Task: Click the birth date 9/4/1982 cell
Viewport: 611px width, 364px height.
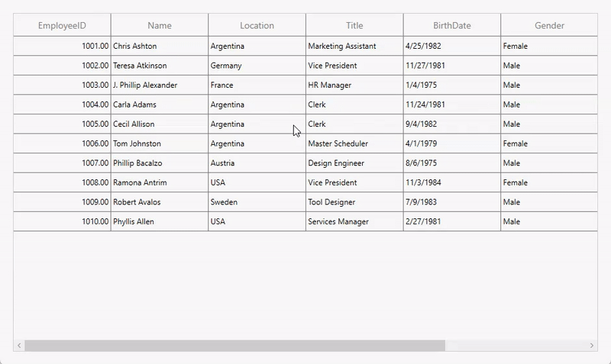Action: click(452, 124)
